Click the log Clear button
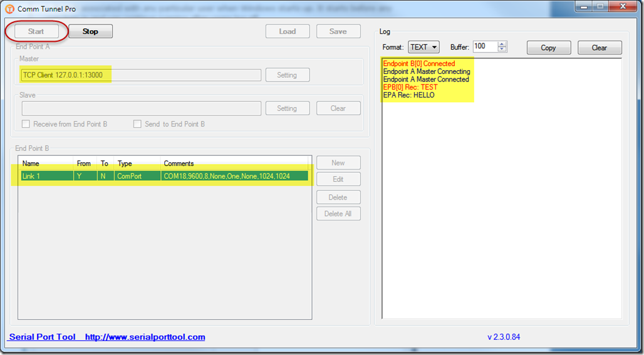The width and height of the screenshot is (644, 355). click(600, 48)
